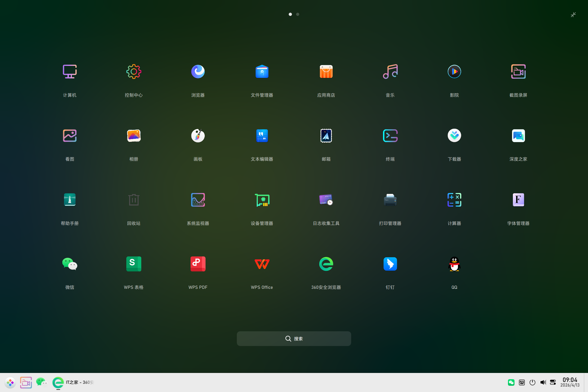This screenshot has width=588, height=392.
Task: Click the 搜索 search field
Action: 294,338
